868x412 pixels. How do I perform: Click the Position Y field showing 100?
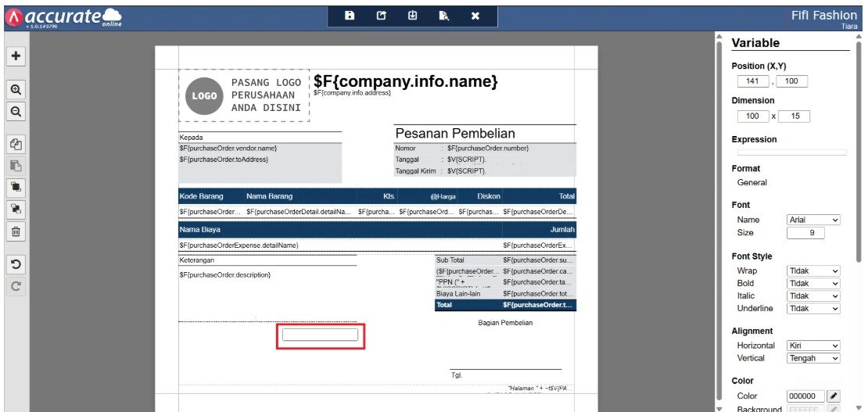[x=791, y=81]
